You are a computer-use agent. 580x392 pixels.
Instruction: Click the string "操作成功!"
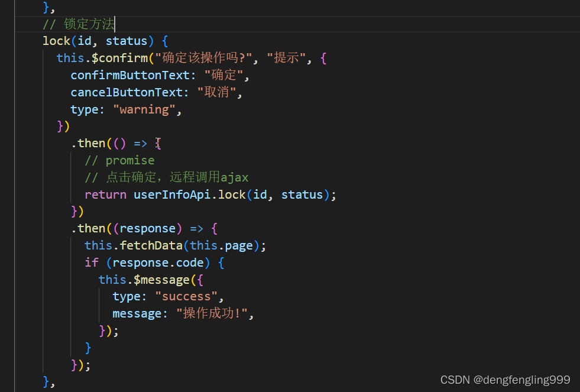pos(212,313)
